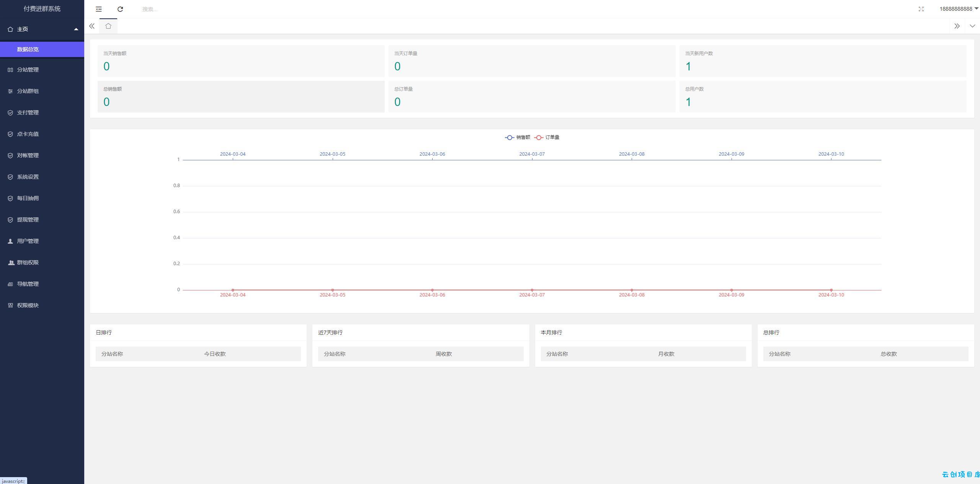Click the 主页 home icon
This screenshot has height=484, width=980.
(10, 29)
